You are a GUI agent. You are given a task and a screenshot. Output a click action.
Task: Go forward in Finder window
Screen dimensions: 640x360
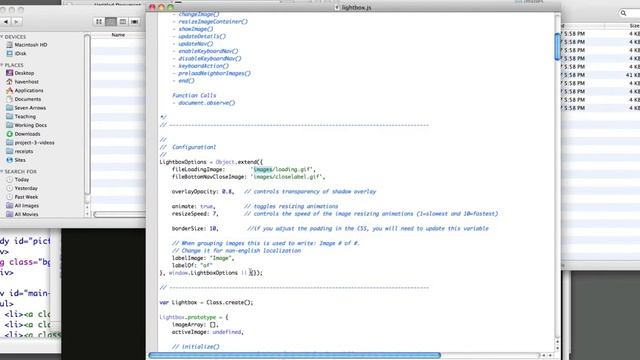click(x=16, y=22)
